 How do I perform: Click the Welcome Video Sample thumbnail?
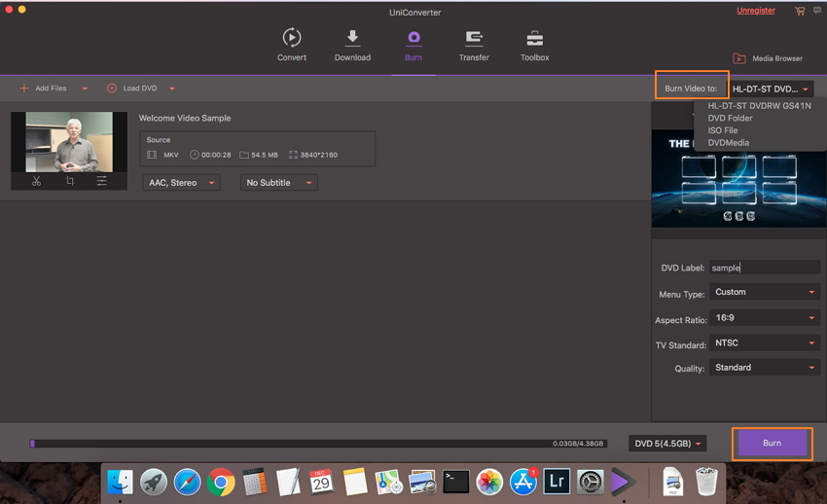pos(69,142)
